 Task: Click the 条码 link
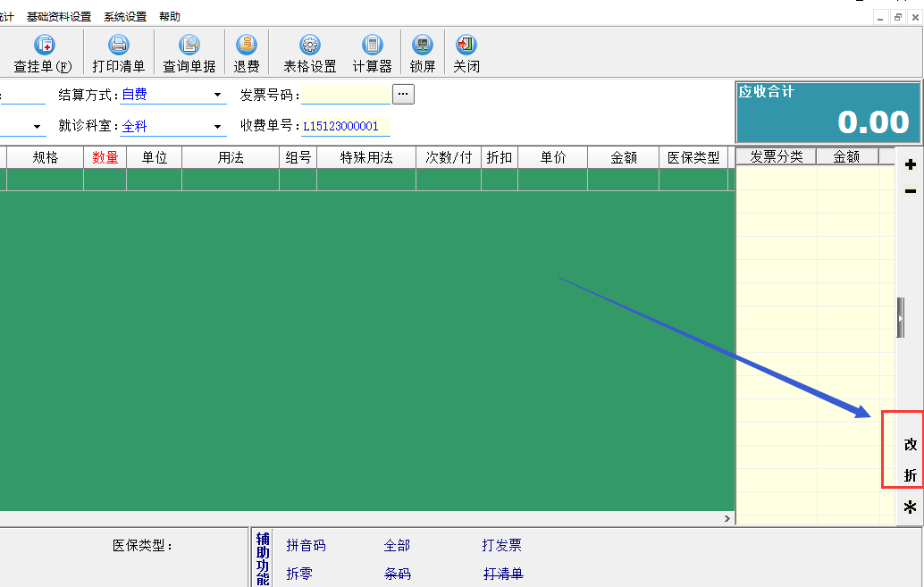[x=397, y=574]
